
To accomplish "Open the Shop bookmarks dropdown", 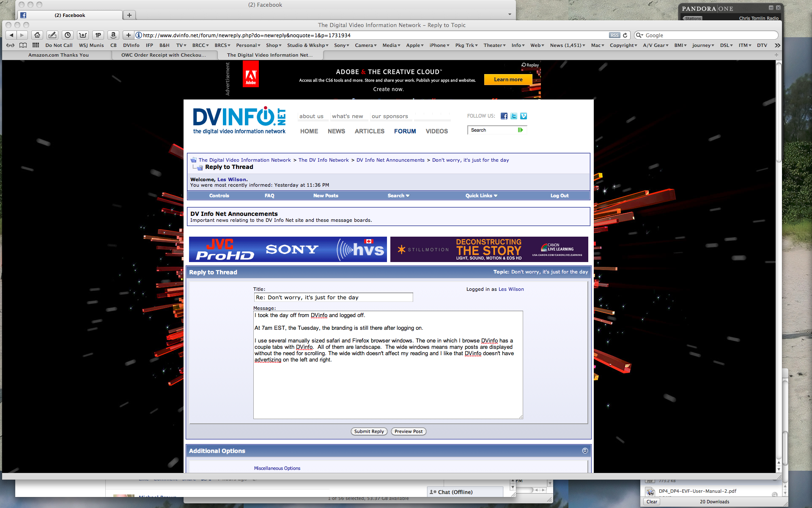I will tap(274, 45).
